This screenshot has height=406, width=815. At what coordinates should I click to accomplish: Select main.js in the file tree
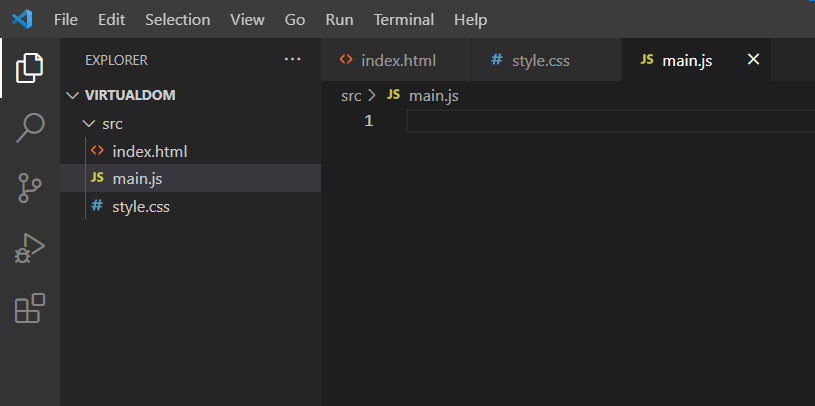(190, 178)
